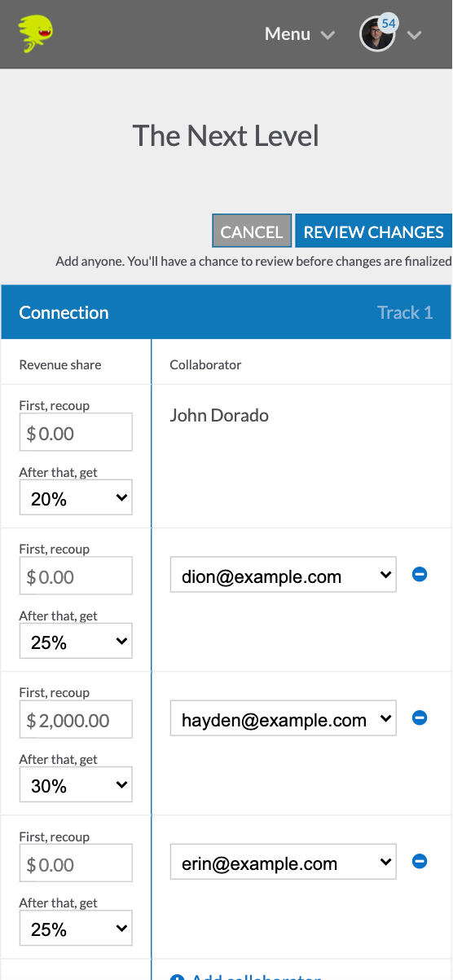Viewport: 453px width, 980px height.
Task: Open the dion@example.com collaborator dropdown
Action: point(284,575)
